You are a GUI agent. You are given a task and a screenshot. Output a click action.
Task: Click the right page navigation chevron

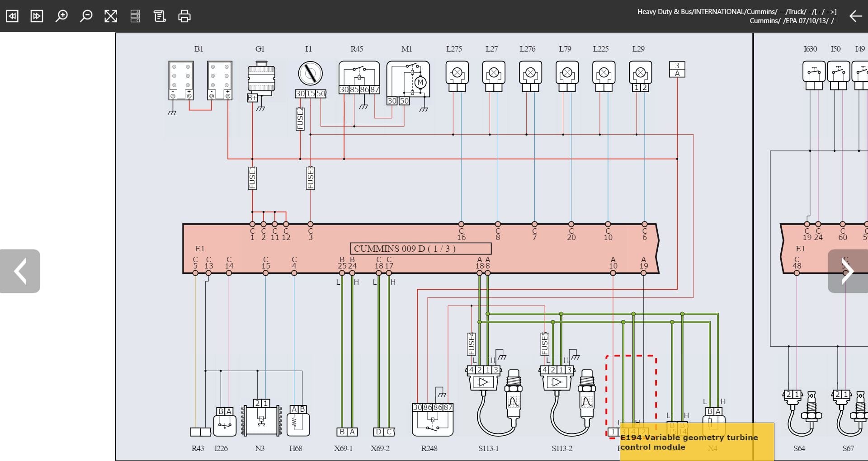[x=849, y=271]
